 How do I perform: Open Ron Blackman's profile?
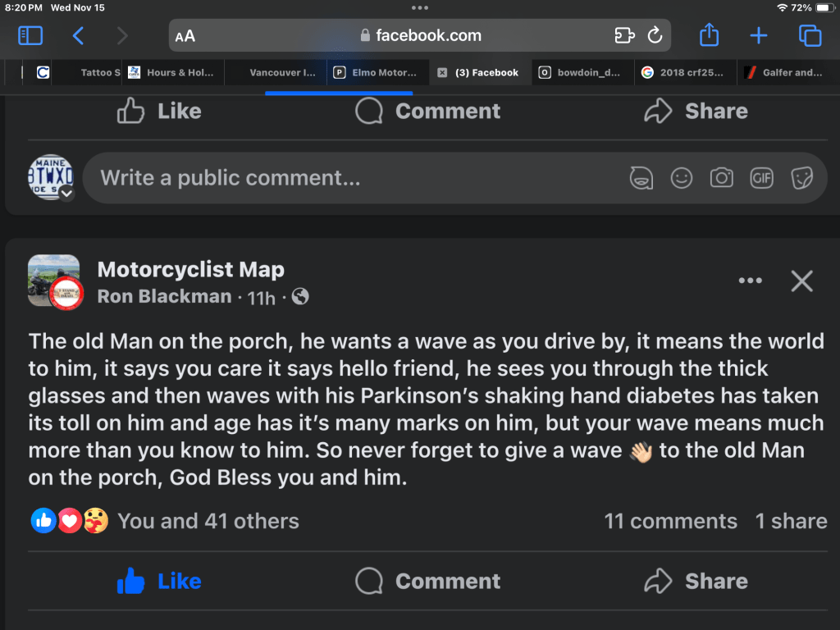pyautogui.click(x=164, y=296)
